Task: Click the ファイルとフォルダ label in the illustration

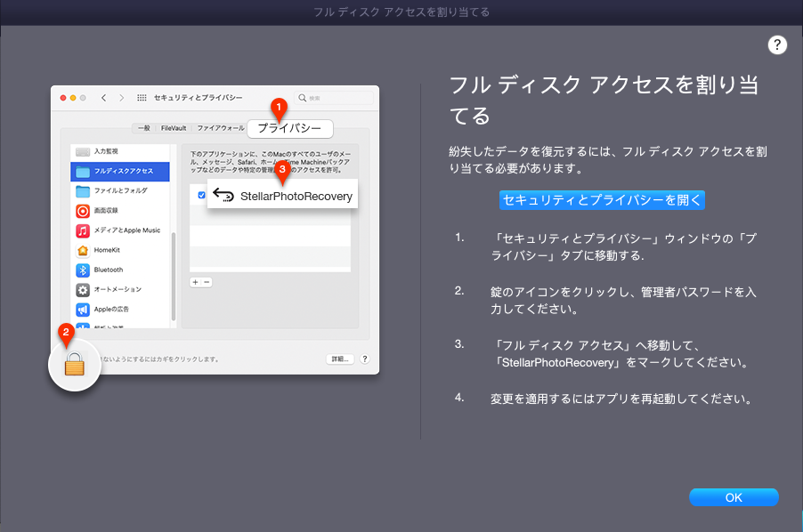Action: coord(121,190)
